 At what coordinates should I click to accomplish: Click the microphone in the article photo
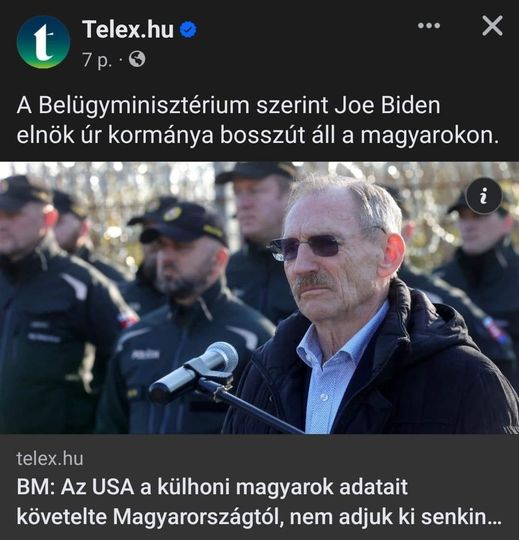click(194, 372)
